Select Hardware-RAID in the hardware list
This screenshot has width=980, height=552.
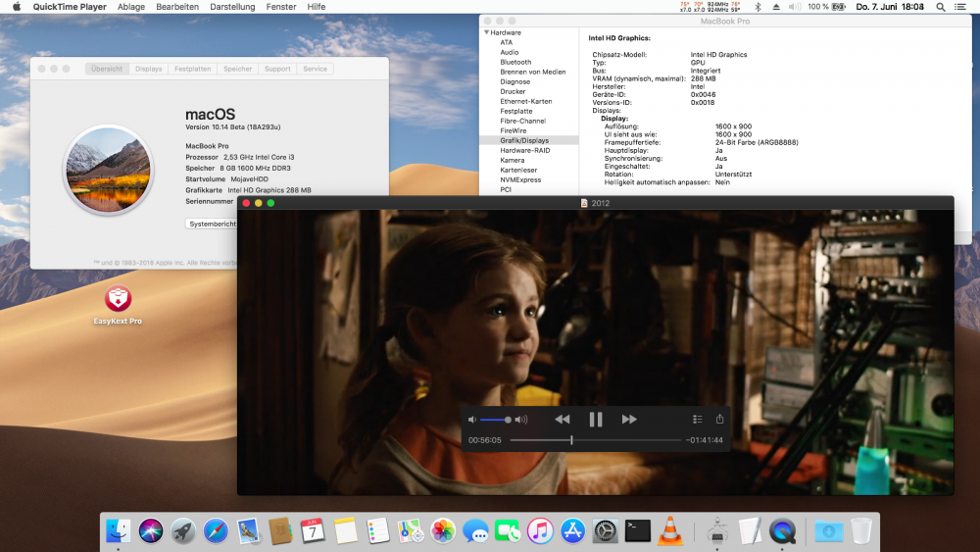(525, 151)
